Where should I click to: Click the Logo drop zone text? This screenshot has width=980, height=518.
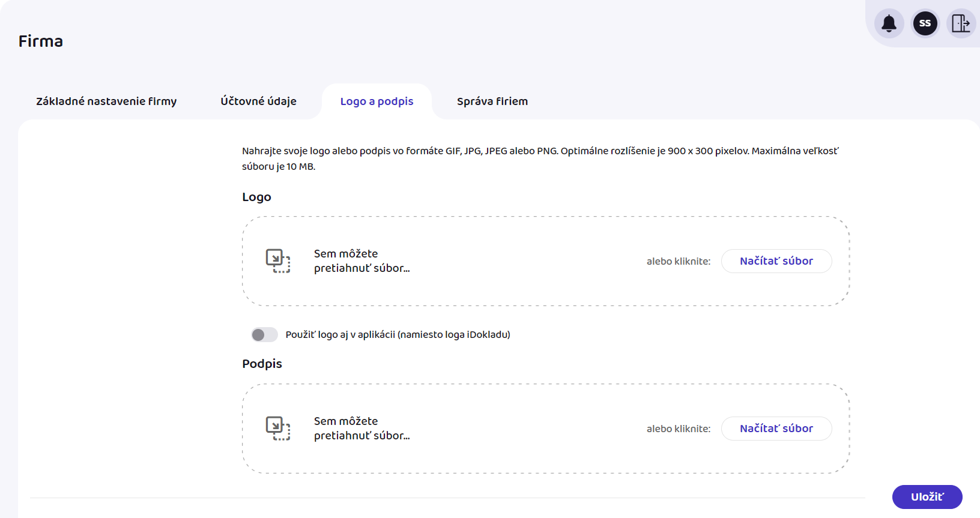click(x=361, y=261)
